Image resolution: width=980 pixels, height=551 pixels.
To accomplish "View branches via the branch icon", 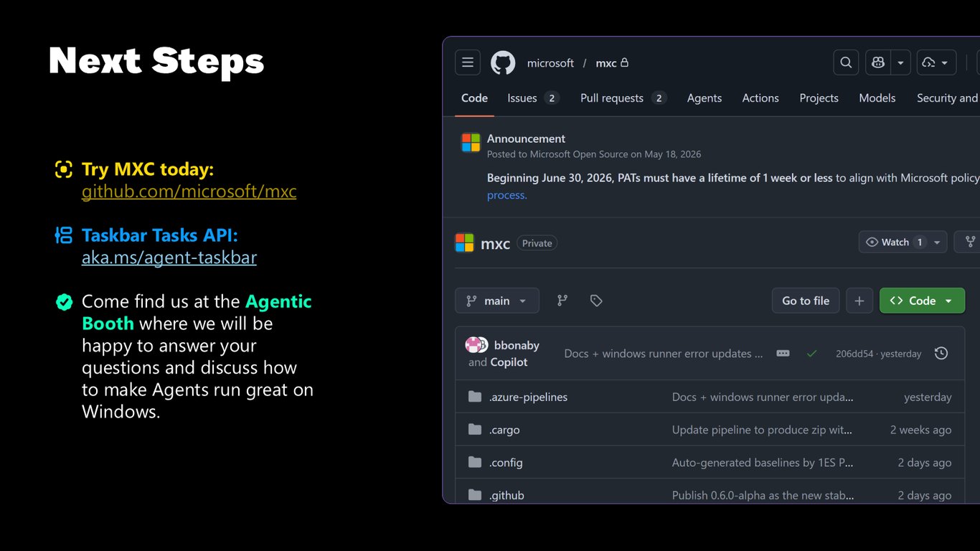I will tap(562, 301).
